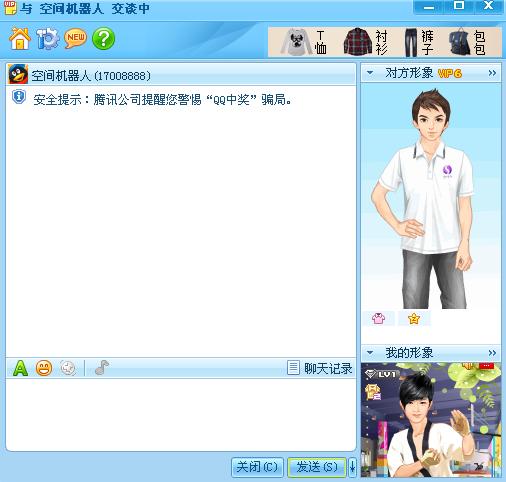Click the VIP icon in title bar
This screenshot has width=506, height=482.
point(10,8)
